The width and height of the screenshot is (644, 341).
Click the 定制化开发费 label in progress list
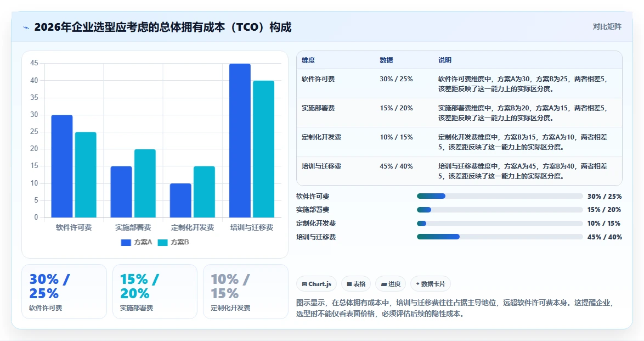(317, 223)
